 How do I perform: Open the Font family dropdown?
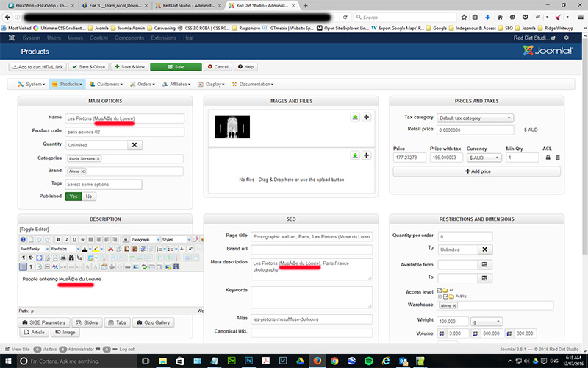pos(35,249)
